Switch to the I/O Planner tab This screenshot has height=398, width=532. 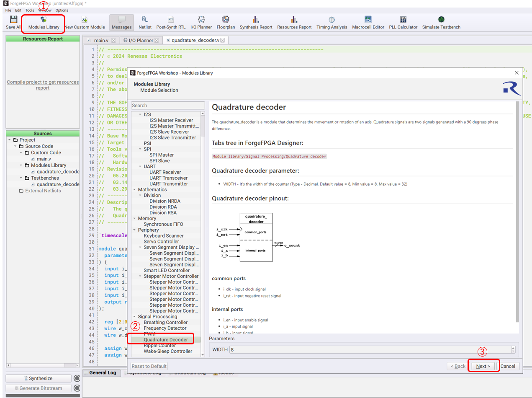(141, 41)
